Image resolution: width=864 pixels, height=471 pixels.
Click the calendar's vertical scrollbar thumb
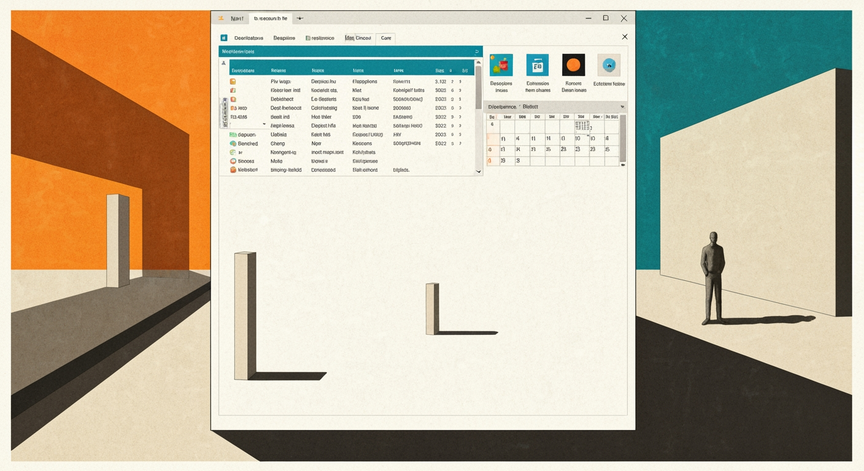[623, 138]
